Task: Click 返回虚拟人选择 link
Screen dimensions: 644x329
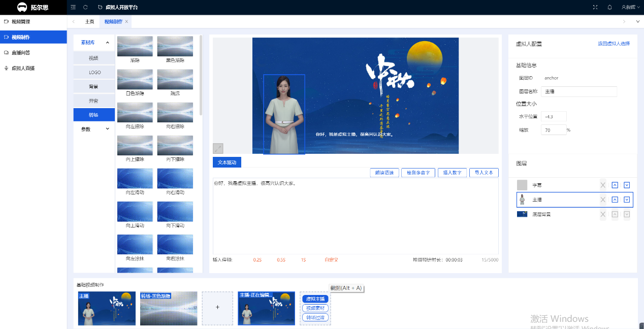Action: pos(614,44)
